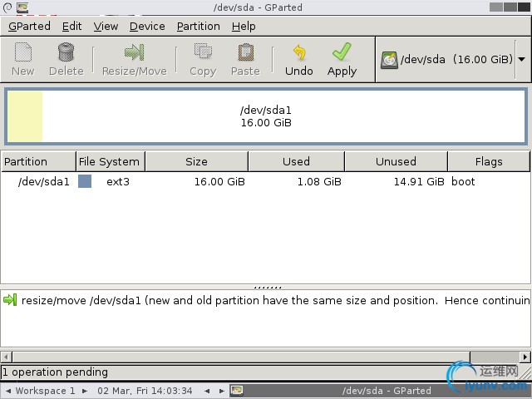Image resolution: width=532 pixels, height=399 pixels.
Task: Click the horizontal scrollbar right arrow
Action: (525, 357)
